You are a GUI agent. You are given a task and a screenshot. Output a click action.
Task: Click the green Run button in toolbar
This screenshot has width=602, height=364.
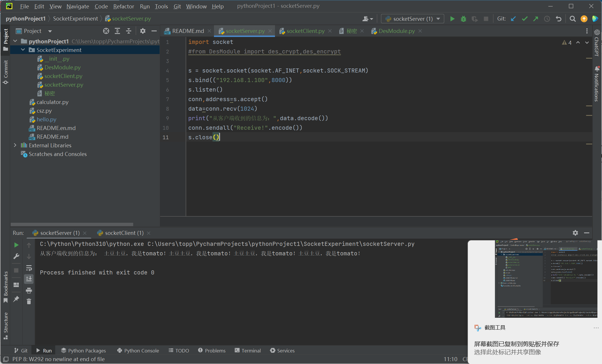coord(452,19)
